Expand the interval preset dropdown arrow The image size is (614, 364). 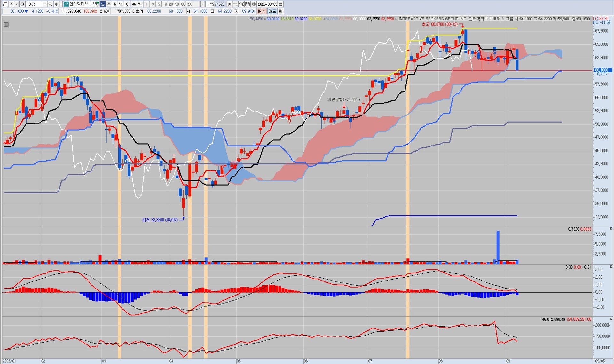coord(202,4)
